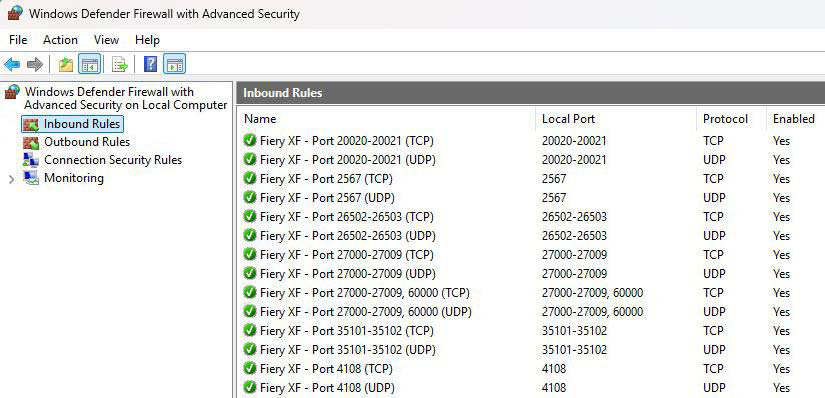Click the Connection Security Rules tree icon
825x398 pixels.
point(31,160)
